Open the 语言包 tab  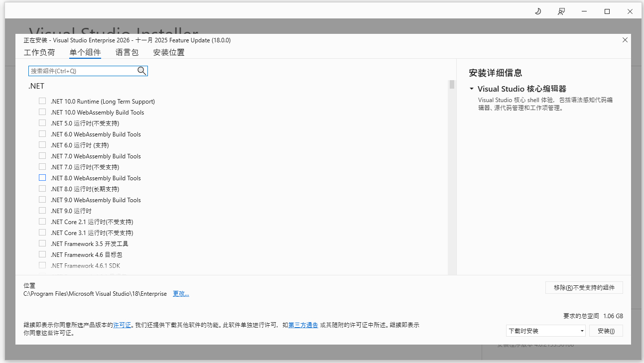127,52
